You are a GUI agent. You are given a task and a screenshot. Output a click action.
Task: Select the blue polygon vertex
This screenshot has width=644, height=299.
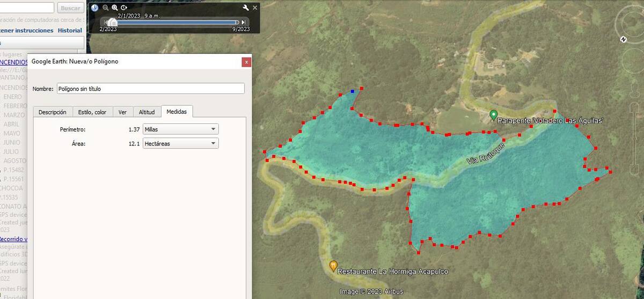click(352, 92)
